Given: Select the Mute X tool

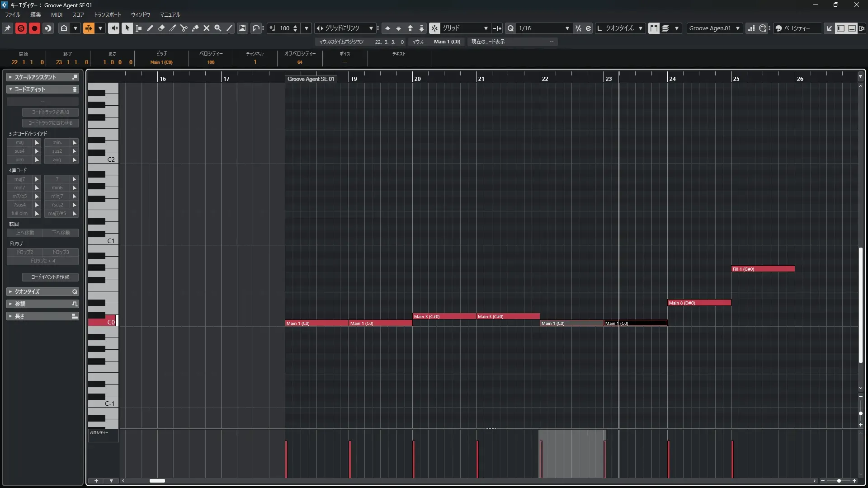Looking at the screenshot, I should 207,28.
